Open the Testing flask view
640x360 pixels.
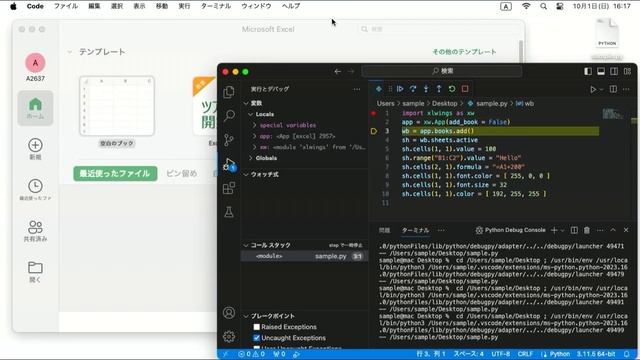tap(229, 212)
